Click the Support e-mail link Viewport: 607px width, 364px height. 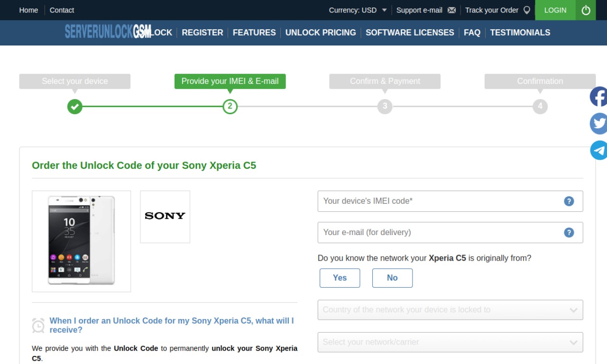tap(419, 10)
